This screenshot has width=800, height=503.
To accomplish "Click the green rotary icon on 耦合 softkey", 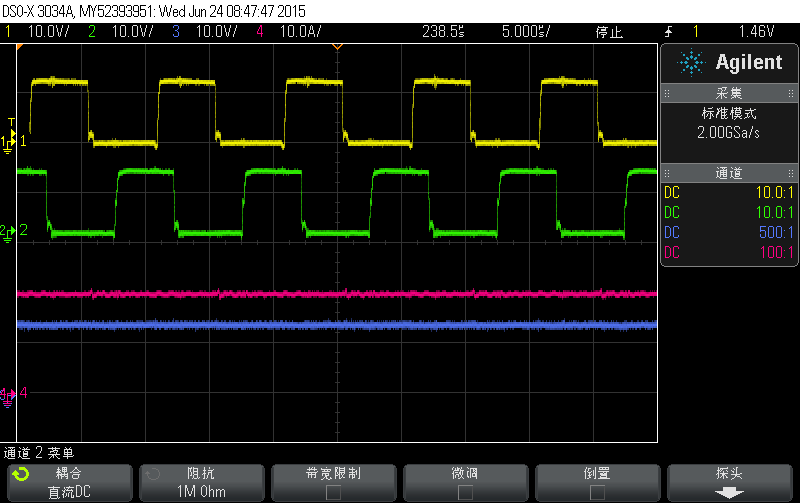I will 21,474.
